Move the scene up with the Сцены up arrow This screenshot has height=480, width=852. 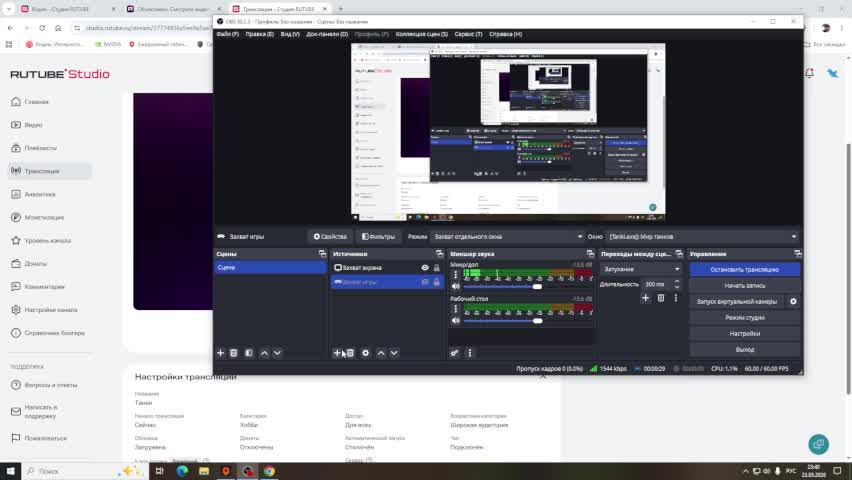(x=264, y=353)
